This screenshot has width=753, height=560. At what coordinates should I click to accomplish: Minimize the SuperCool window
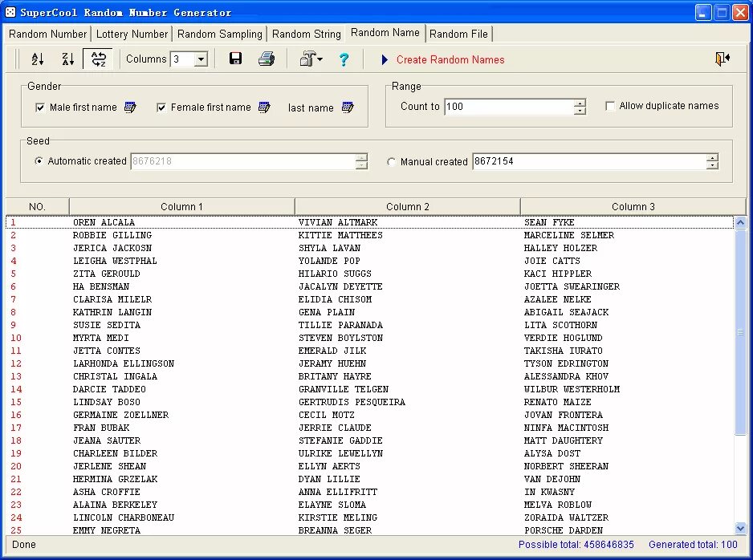point(703,13)
